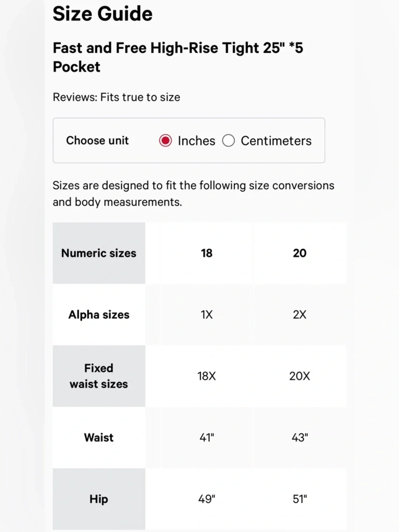This screenshot has height=532, width=399.
Task: Click the Choose unit label
Action: (97, 140)
